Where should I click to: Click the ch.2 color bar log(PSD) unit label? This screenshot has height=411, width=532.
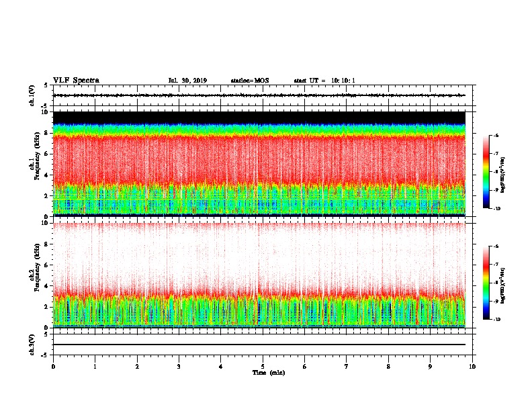click(x=503, y=285)
